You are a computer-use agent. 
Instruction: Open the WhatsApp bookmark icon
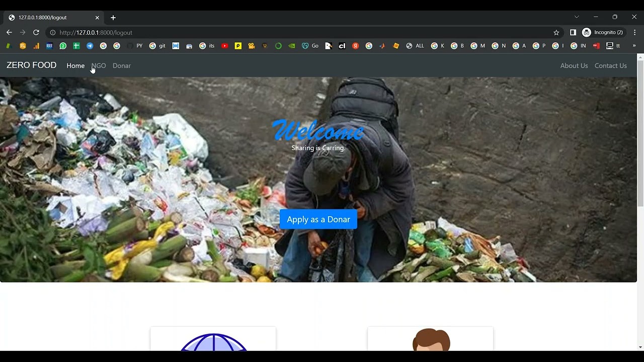tap(63, 46)
